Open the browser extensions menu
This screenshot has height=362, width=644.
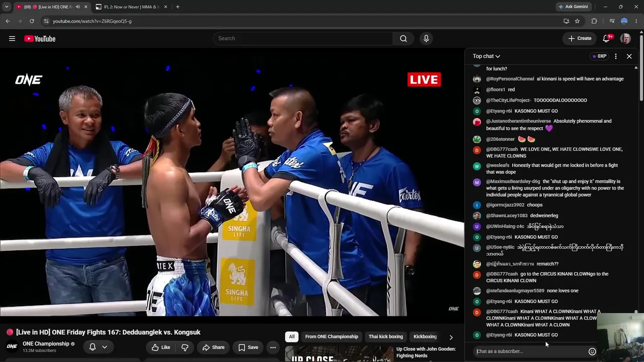[x=594, y=21]
